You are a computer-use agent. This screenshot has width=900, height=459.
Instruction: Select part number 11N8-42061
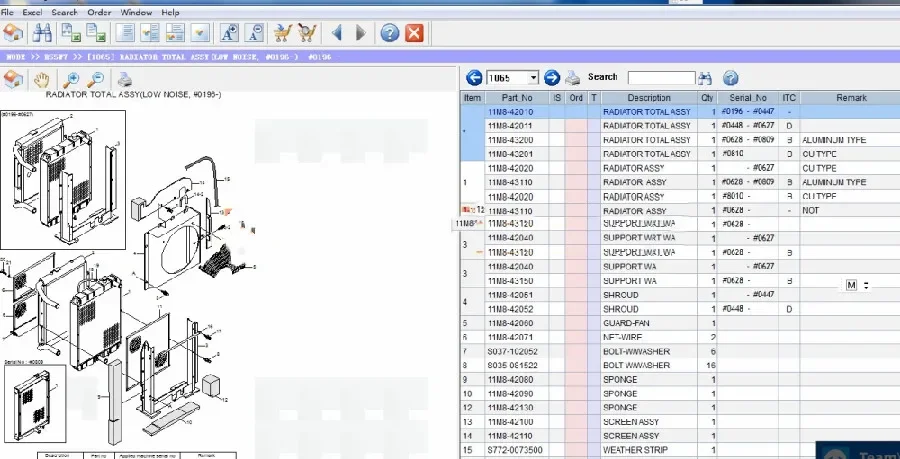point(510,295)
